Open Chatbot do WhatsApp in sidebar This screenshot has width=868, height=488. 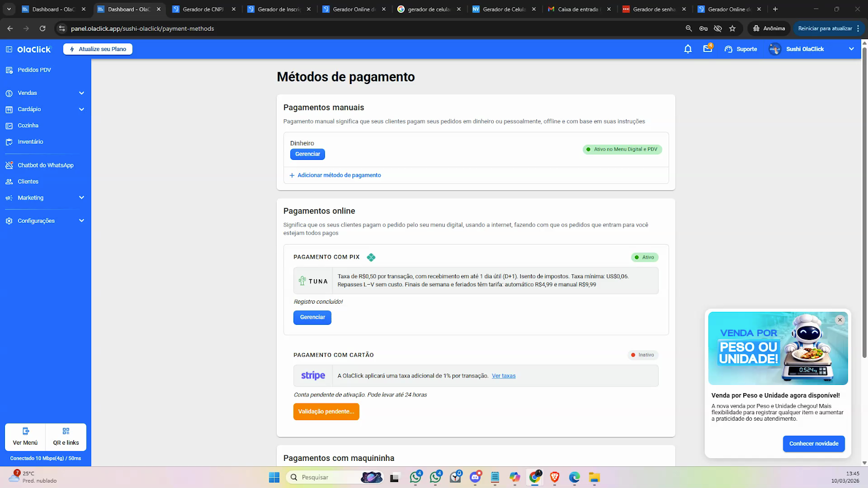pos(46,165)
